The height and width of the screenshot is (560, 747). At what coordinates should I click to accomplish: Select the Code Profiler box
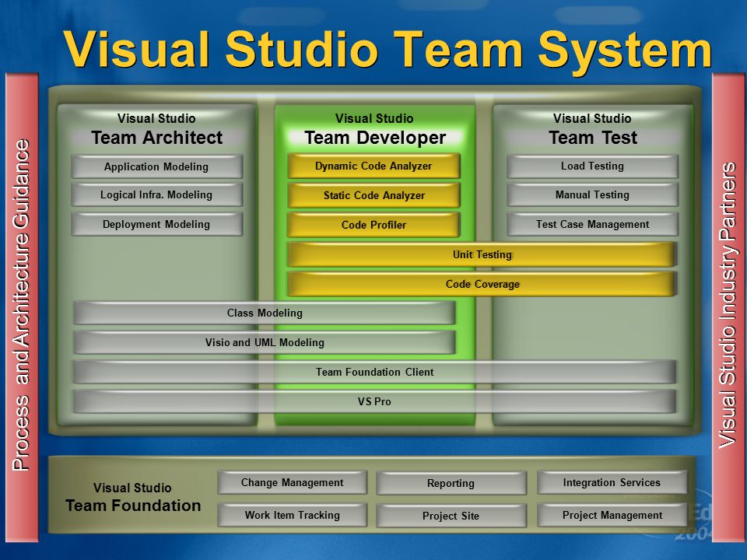pos(373,225)
